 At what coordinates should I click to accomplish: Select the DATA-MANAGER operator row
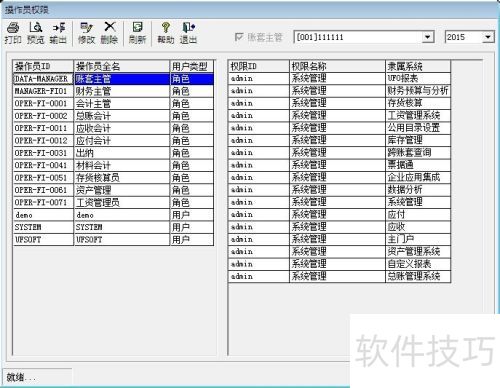coord(113,79)
